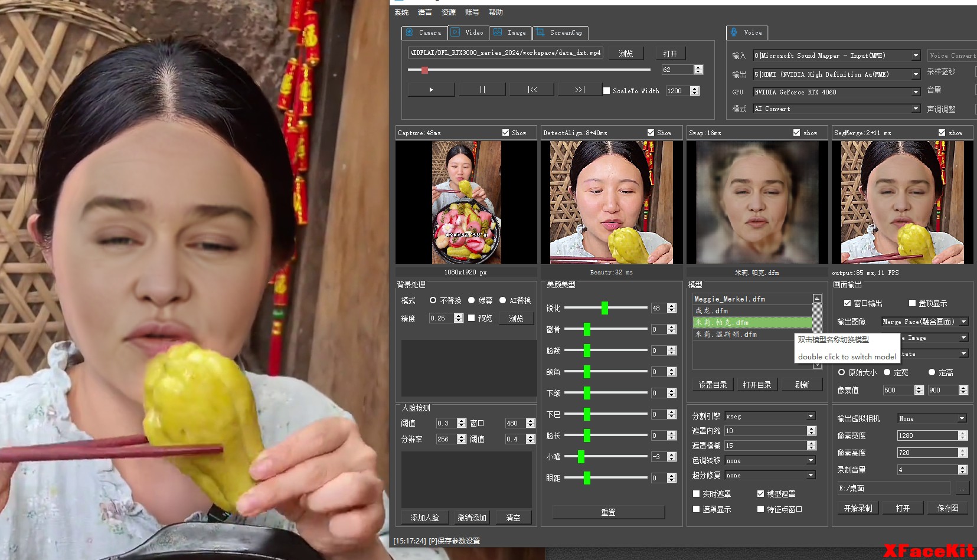Select 不替换 background mode
This screenshot has width=977, height=560.
point(433,300)
